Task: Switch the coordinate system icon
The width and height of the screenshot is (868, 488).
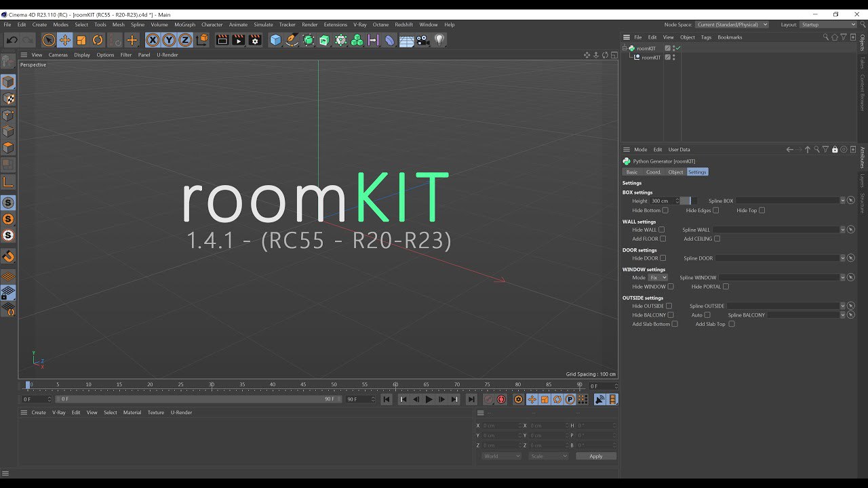Action: coord(201,40)
